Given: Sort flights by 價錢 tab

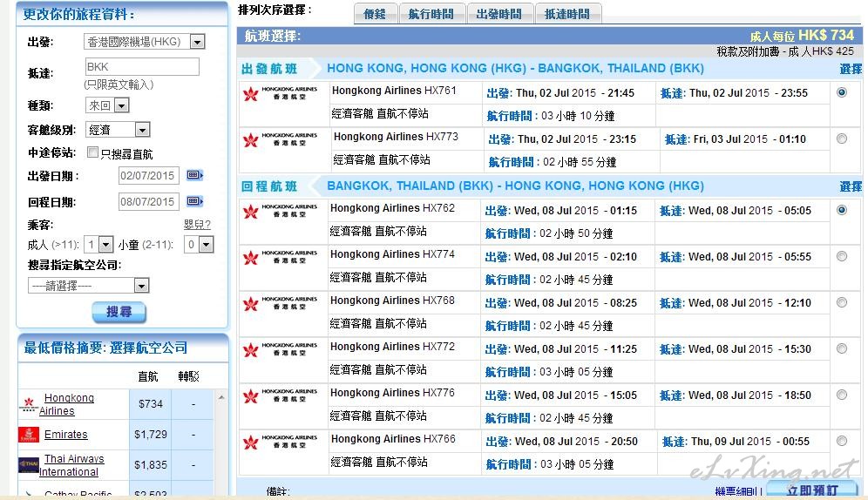Looking at the screenshot, I should (376, 14).
